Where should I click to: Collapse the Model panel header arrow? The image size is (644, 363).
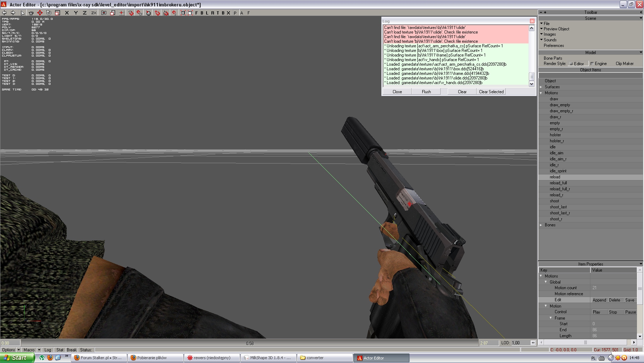point(640,52)
